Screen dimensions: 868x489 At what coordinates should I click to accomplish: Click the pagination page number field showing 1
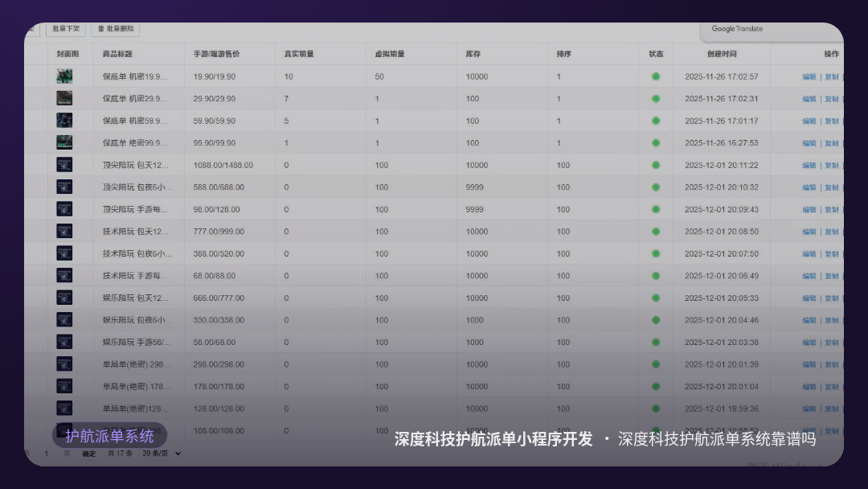point(47,454)
